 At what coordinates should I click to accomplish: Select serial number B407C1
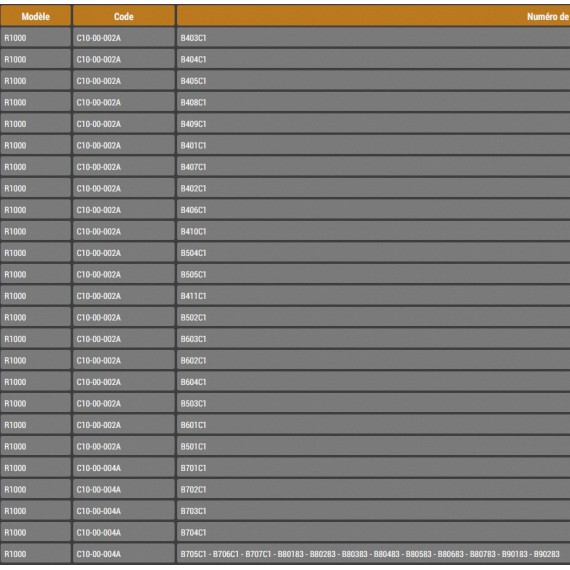(193, 167)
